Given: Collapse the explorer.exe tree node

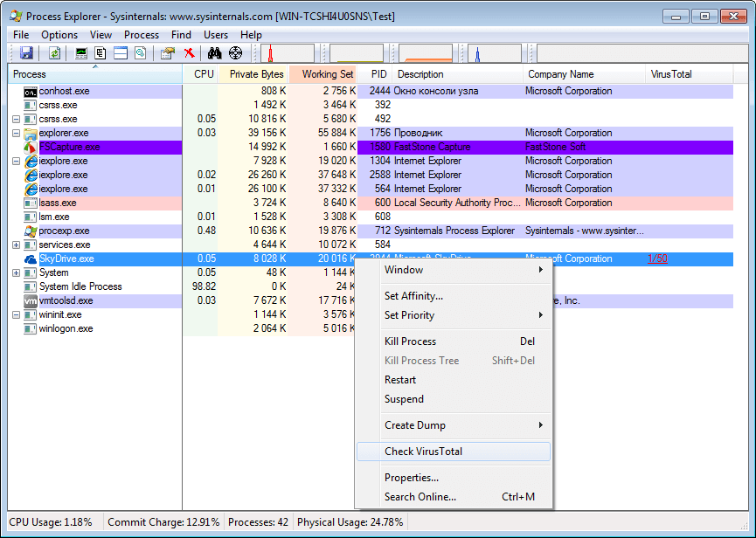Looking at the screenshot, I should (16, 134).
